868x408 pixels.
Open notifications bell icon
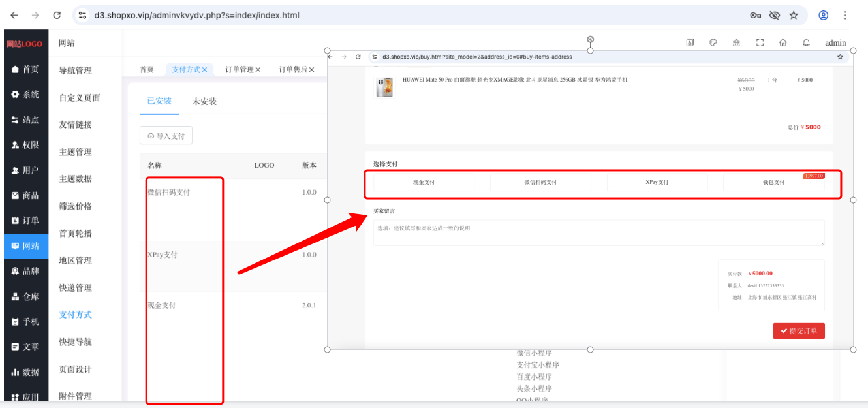point(806,43)
